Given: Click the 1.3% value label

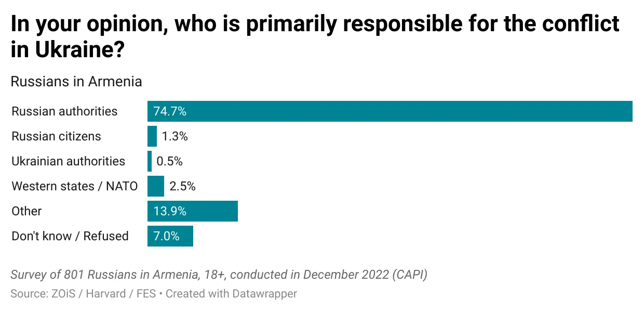Looking at the screenshot, I should [x=175, y=136].
